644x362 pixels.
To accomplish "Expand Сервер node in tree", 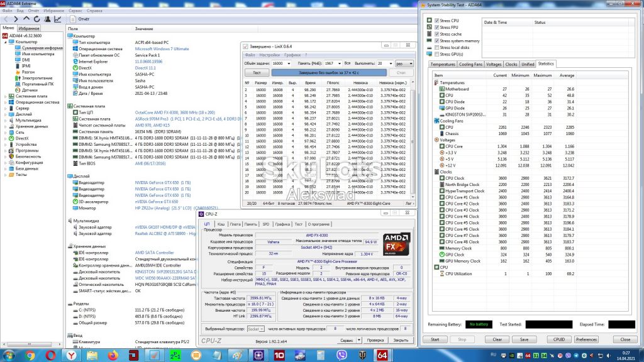I will coord(5,108).
